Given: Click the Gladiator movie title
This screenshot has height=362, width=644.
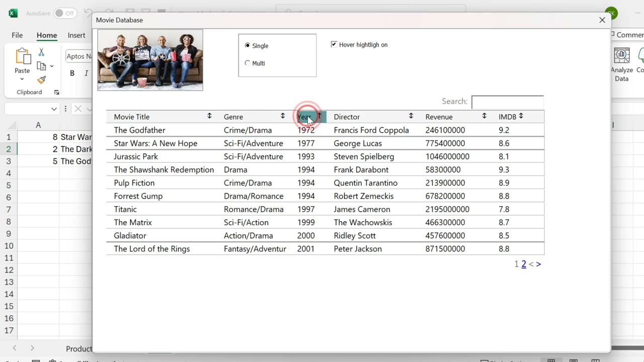Looking at the screenshot, I should click(x=130, y=235).
